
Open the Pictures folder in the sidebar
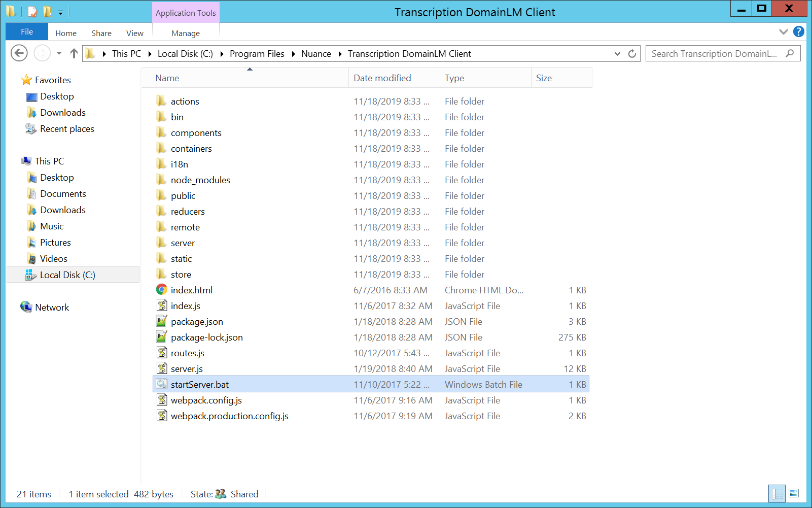[x=55, y=242]
